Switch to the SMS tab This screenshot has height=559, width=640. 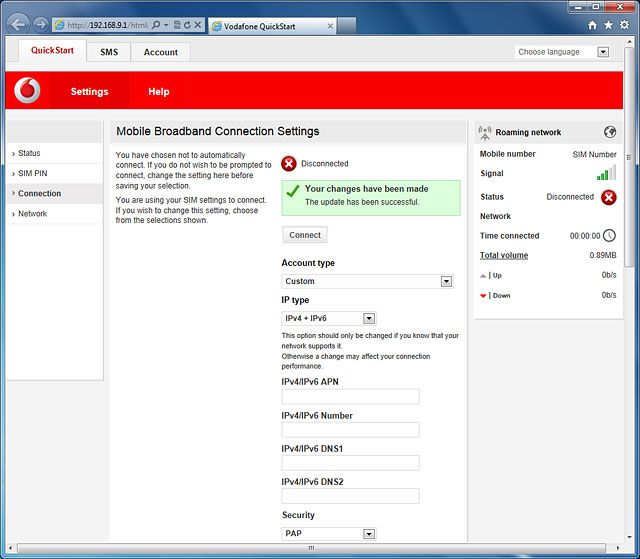tap(109, 52)
